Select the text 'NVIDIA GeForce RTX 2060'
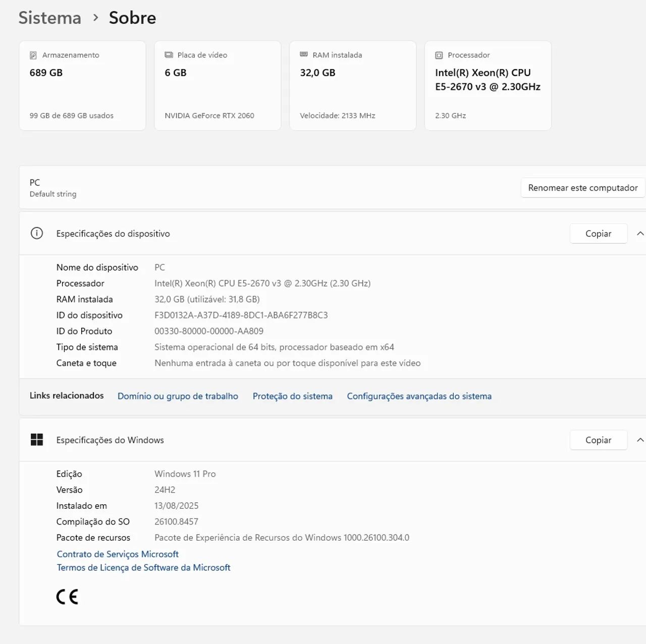Viewport: 646px width, 644px height. pyautogui.click(x=209, y=115)
